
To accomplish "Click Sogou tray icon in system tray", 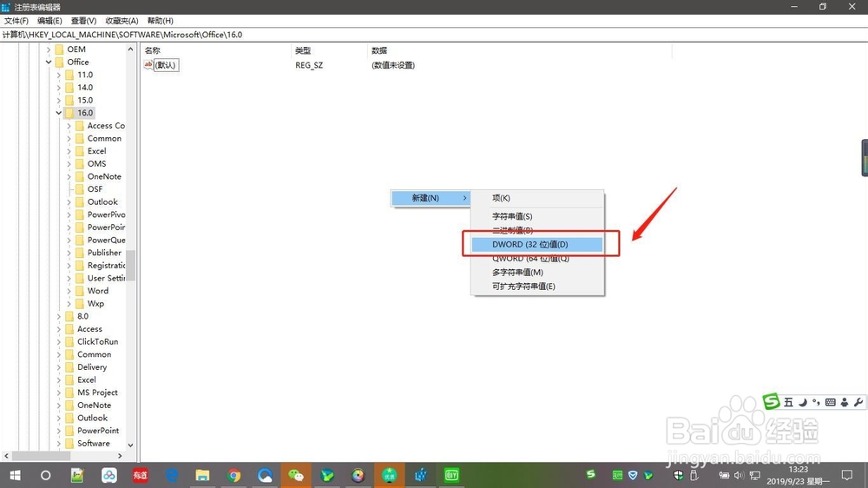I will 590,474.
